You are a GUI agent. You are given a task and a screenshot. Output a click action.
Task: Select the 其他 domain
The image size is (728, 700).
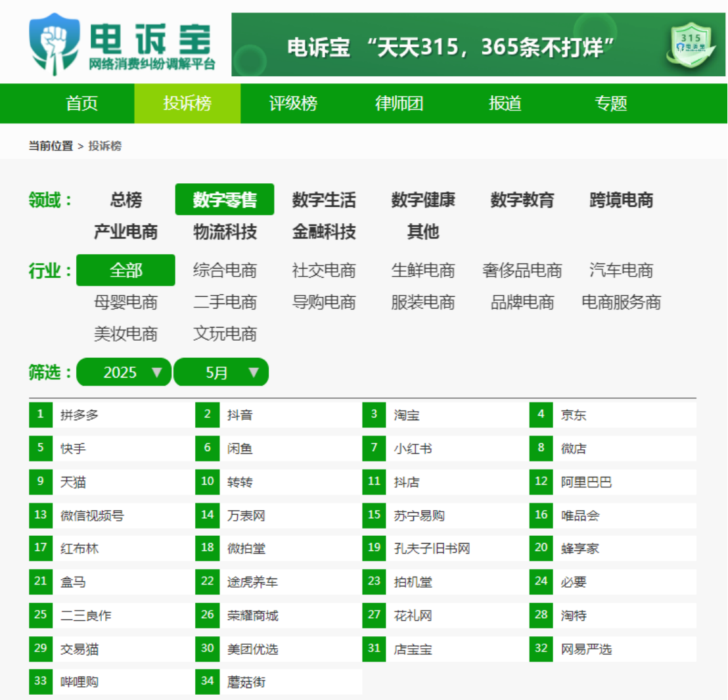pyautogui.click(x=423, y=232)
